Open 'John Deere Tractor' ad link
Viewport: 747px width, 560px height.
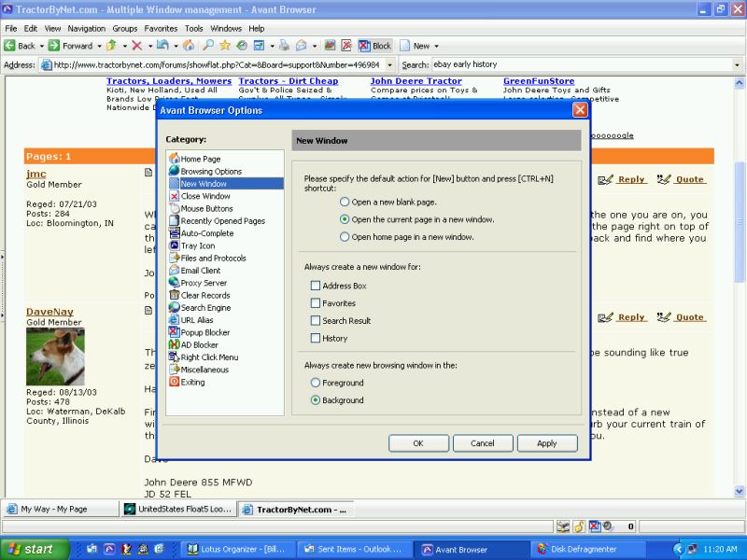tap(416, 81)
